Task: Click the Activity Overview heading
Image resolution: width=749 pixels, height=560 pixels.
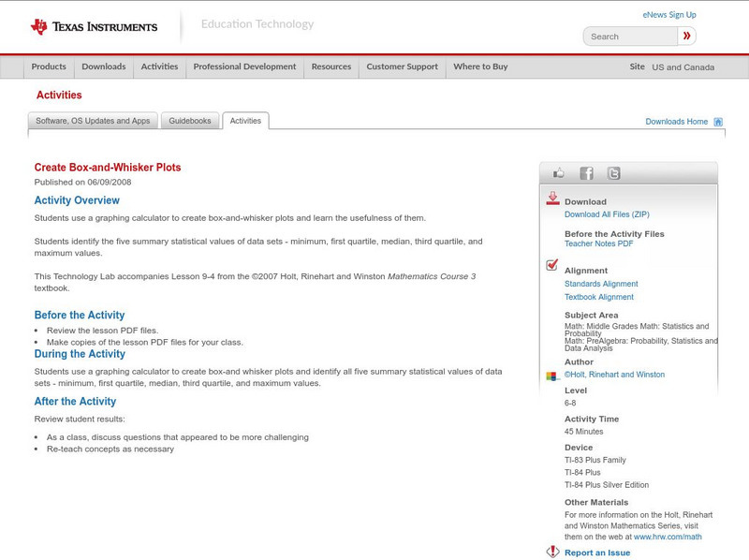Action: click(x=77, y=200)
